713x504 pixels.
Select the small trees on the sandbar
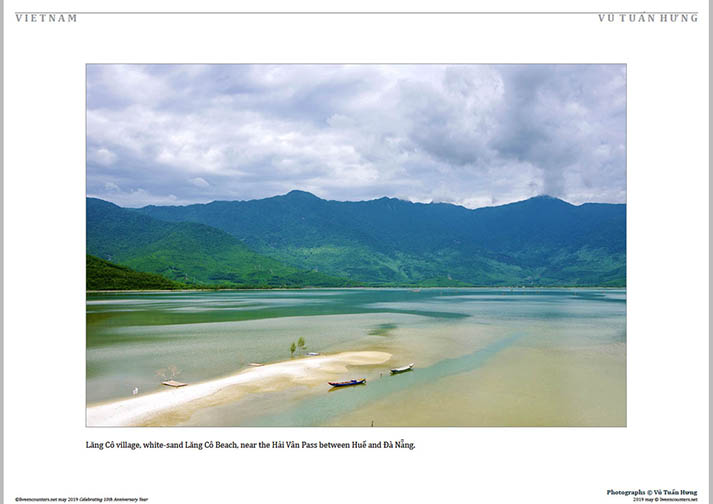pyautogui.click(x=298, y=347)
